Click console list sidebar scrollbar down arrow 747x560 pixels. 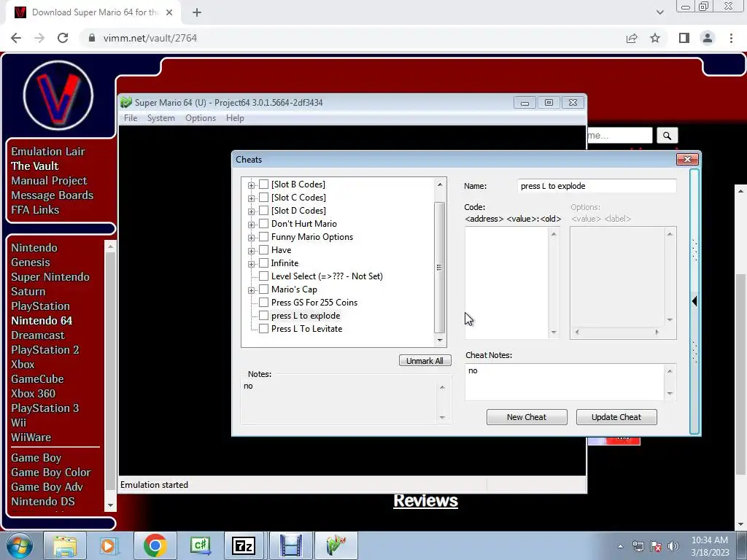tap(110, 505)
